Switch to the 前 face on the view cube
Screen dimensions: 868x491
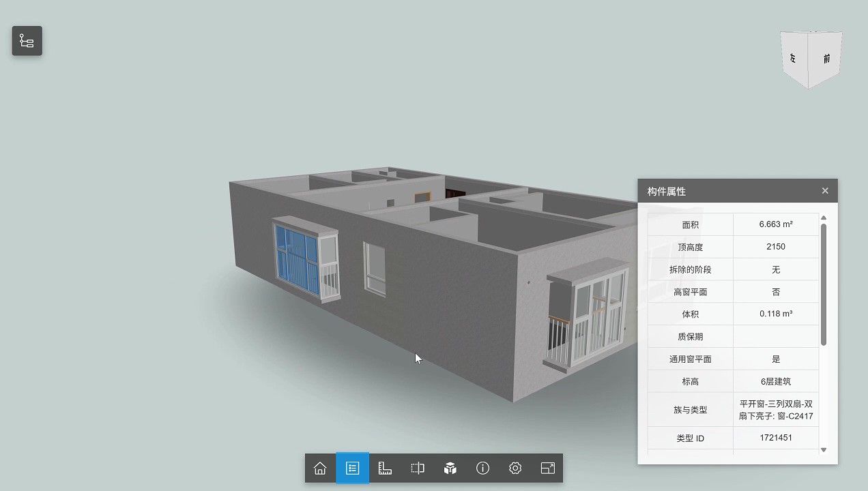(x=826, y=59)
